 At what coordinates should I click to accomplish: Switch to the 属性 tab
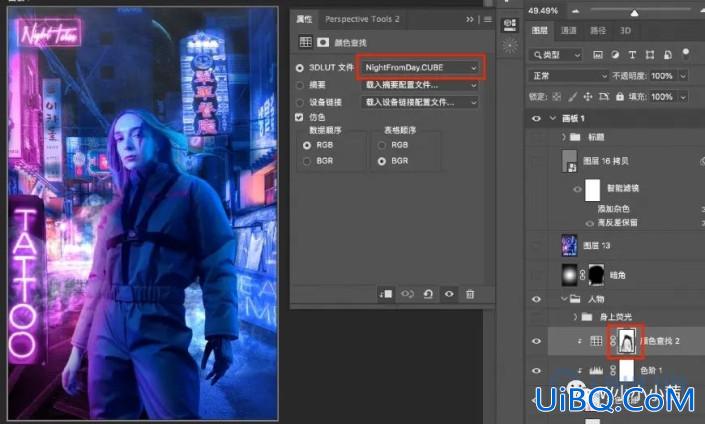coord(304,19)
